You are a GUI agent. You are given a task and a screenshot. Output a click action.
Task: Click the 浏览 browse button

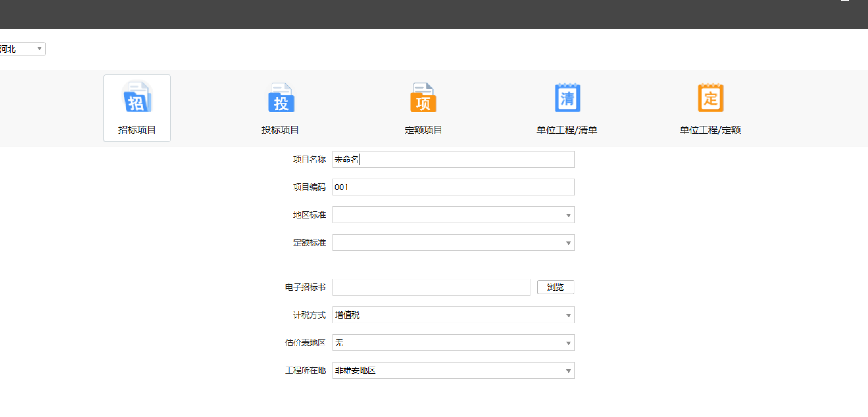pos(555,287)
